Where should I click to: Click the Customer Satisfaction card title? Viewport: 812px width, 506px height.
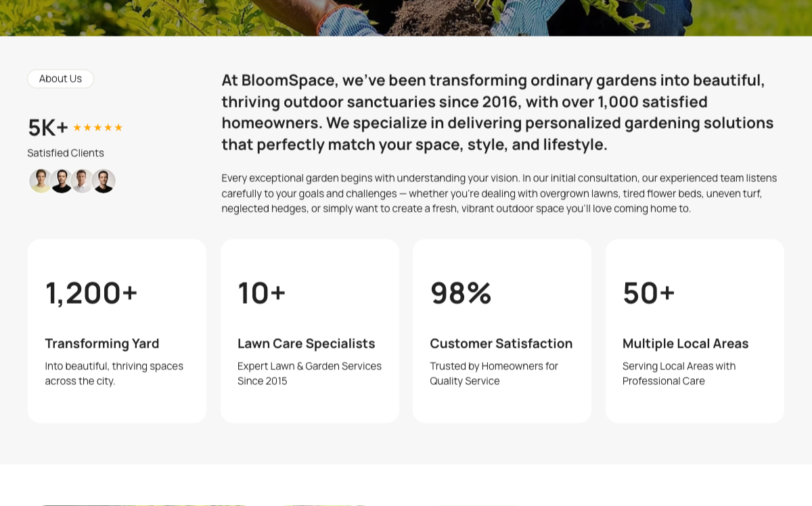point(501,344)
